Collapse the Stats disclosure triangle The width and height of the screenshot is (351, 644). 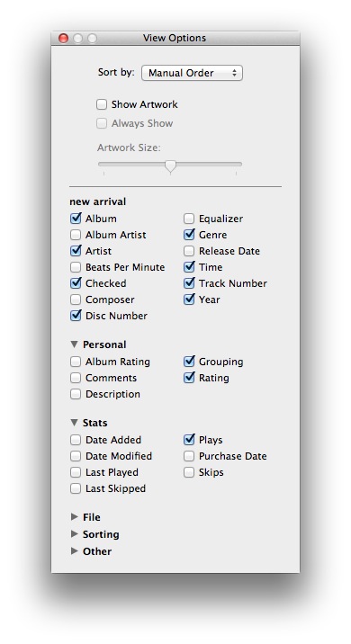(x=75, y=423)
